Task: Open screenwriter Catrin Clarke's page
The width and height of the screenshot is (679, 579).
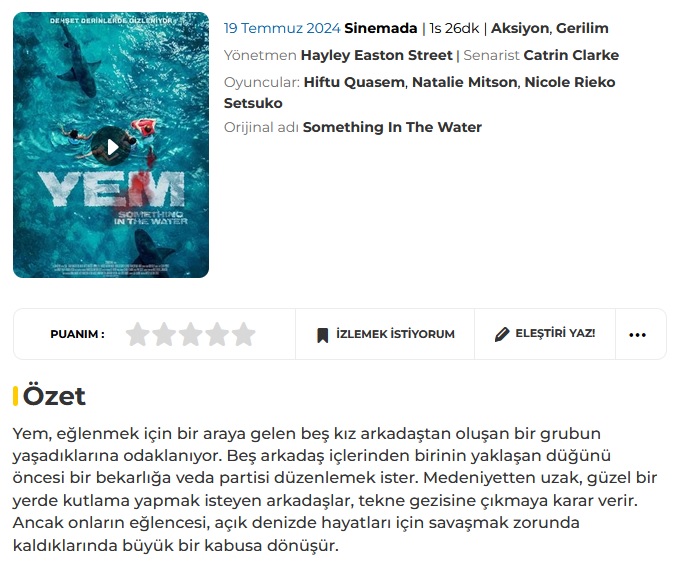Action: click(x=571, y=55)
